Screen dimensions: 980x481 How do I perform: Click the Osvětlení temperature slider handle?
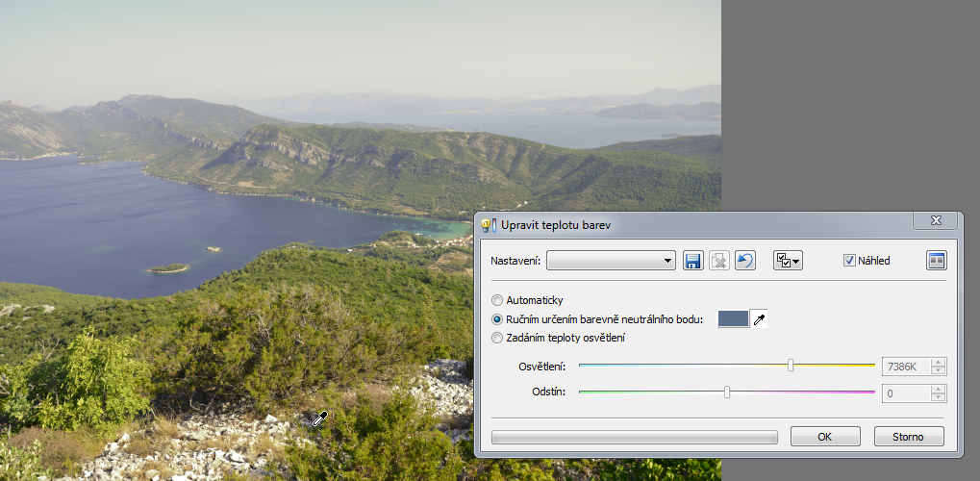791,366
